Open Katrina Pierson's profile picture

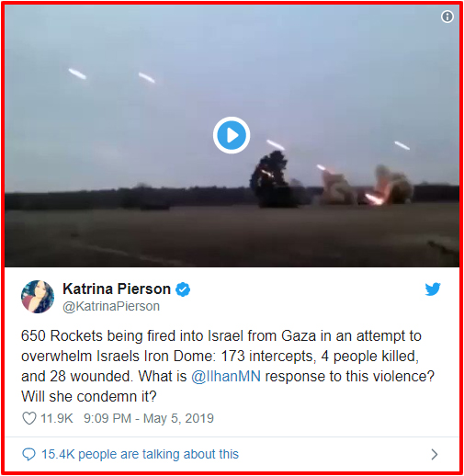(x=38, y=297)
